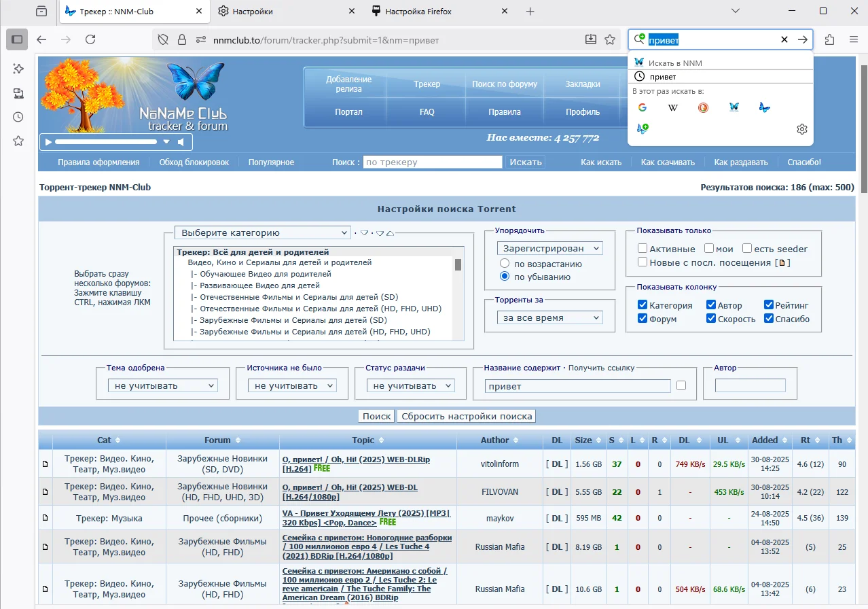Select the Wikipedia search engine icon

(673, 107)
